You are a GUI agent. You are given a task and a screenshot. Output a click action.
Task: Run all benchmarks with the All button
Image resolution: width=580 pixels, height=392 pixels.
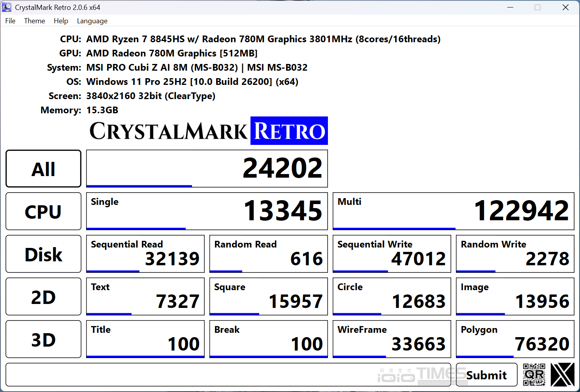[x=43, y=169]
